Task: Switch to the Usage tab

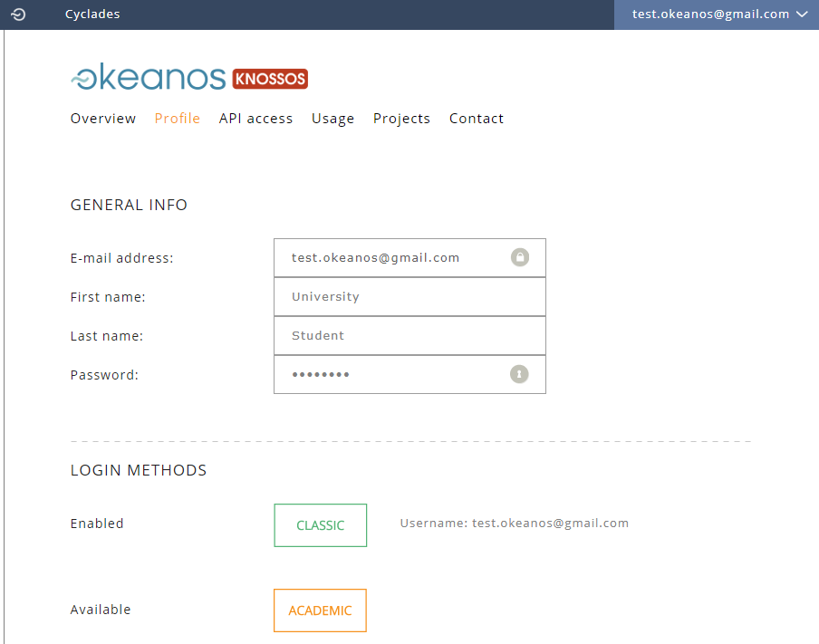Action: (332, 119)
